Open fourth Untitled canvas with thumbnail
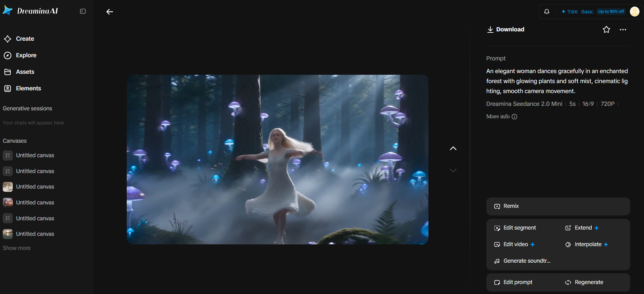The image size is (644, 294). (29, 202)
